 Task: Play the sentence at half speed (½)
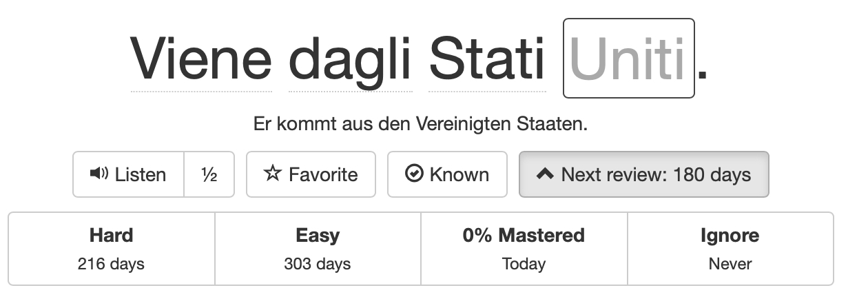click(x=209, y=174)
